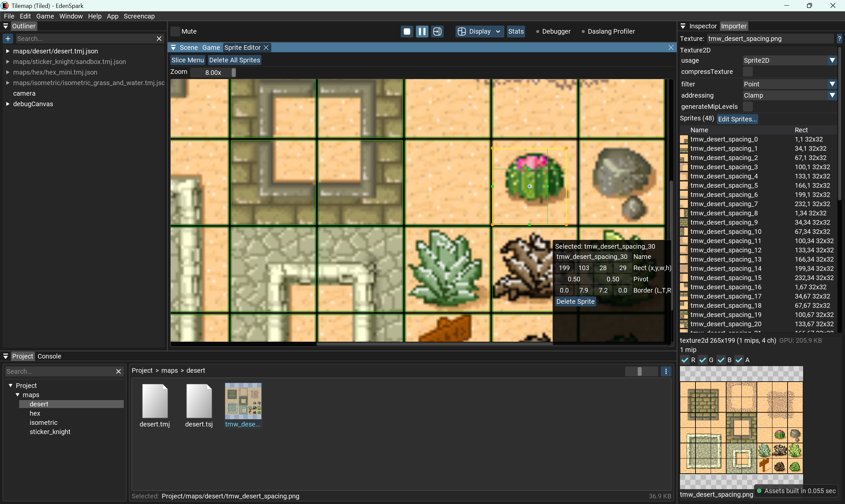This screenshot has height=504, width=845.
Task: Expand the debugCanvas node
Action: (x=8, y=104)
